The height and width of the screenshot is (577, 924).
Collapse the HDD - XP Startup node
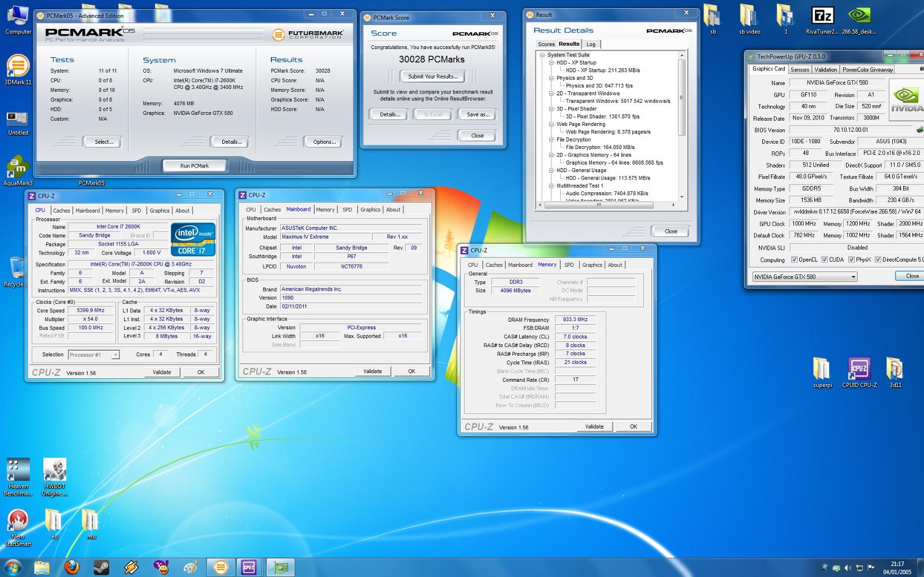coord(552,63)
